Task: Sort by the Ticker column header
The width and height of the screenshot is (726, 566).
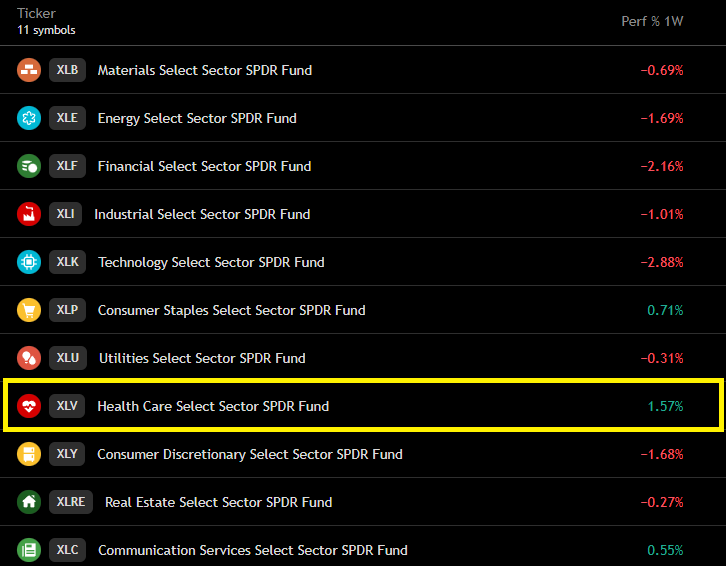Action: (x=37, y=13)
